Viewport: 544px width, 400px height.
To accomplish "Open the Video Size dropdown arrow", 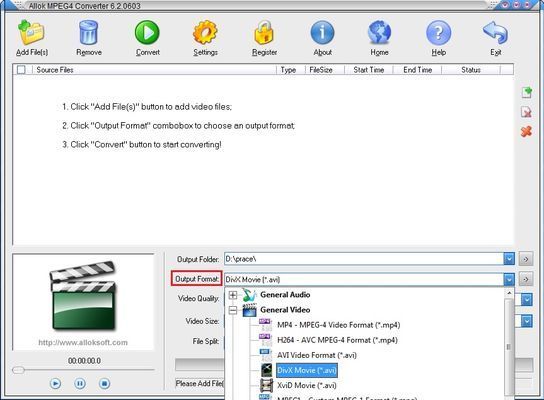I will pos(527,321).
